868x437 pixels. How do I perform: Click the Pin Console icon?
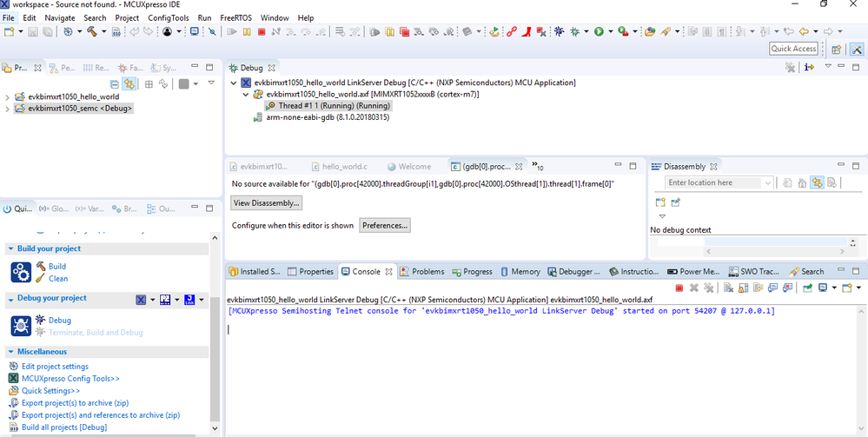coord(808,288)
